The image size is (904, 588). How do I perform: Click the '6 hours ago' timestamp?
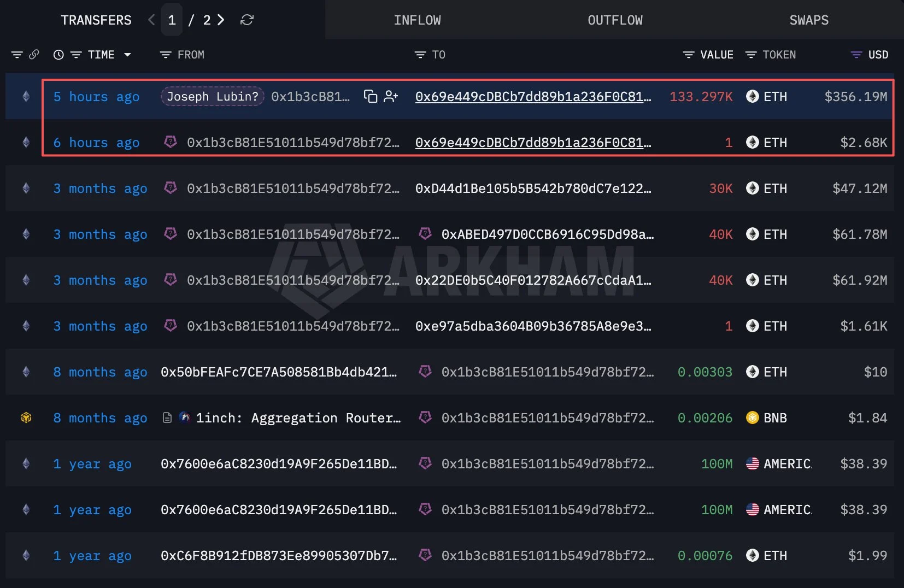click(x=96, y=143)
